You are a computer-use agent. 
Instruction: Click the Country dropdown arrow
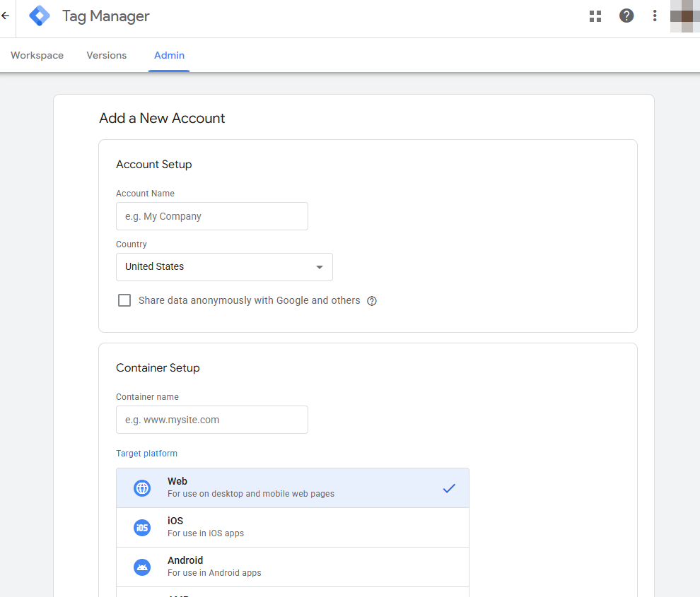(319, 267)
